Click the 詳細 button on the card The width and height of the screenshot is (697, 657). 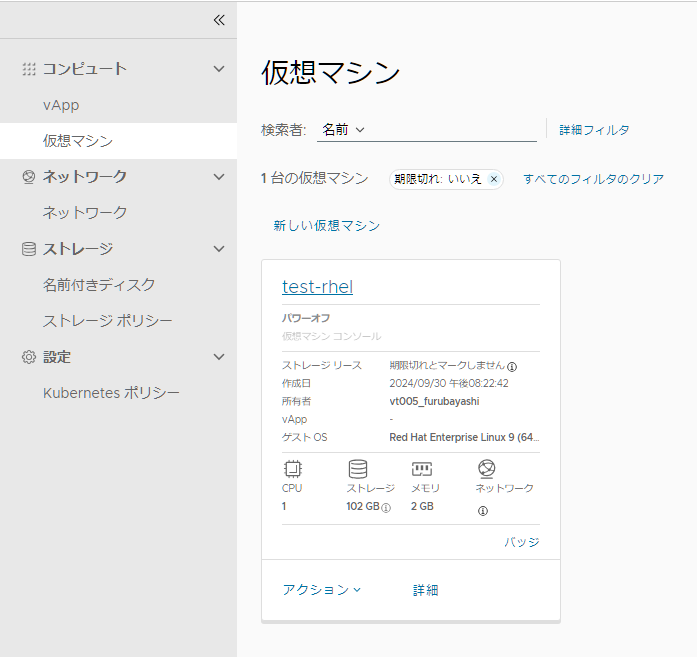pyautogui.click(x=425, y=590)
